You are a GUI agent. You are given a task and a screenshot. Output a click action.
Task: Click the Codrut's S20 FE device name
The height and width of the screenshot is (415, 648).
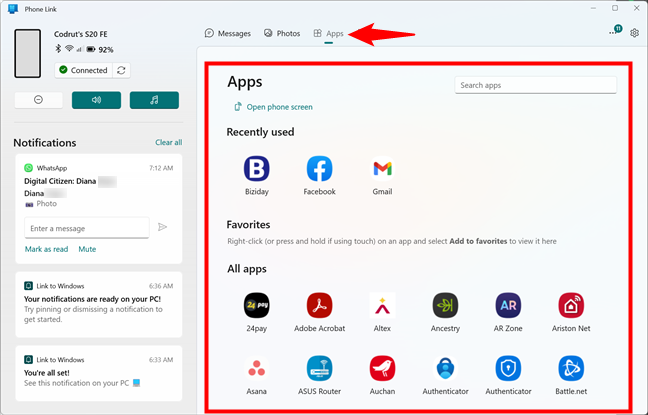81,34
